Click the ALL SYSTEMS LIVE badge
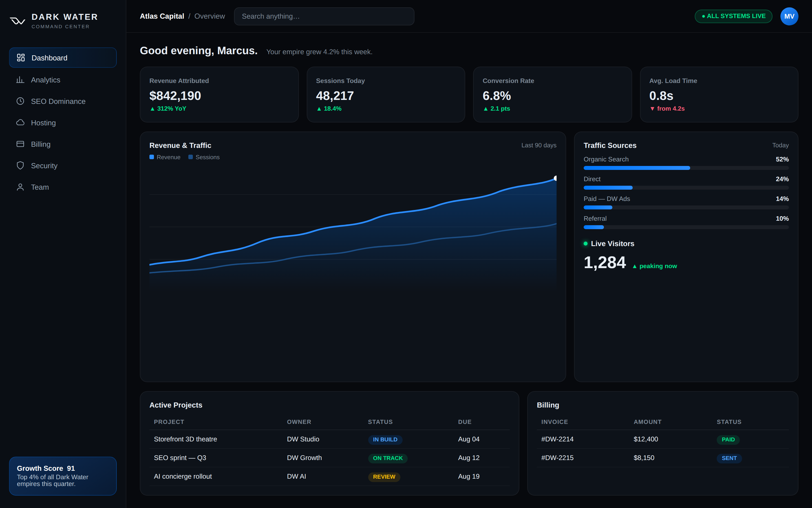 [x=734, y=16]
